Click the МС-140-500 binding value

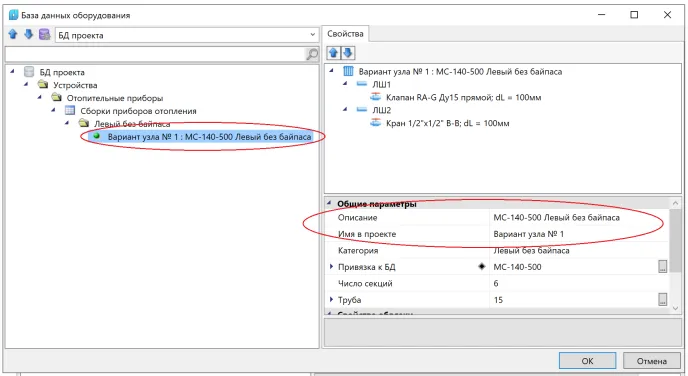(x=517, y=267)
